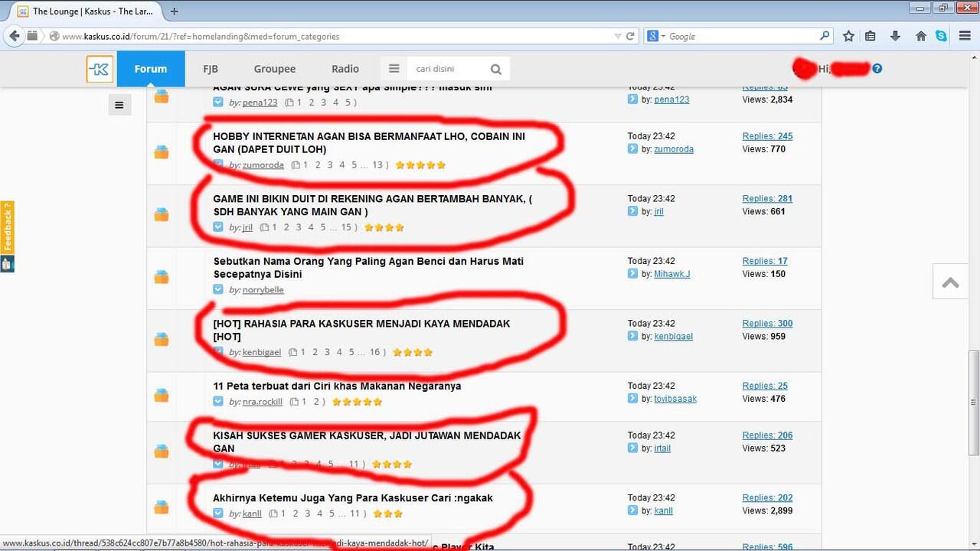Open thread '[HOT] RAHASIA PARA KASKUSER'
This screenshot has width=980, height=551.
coord(361,330)
